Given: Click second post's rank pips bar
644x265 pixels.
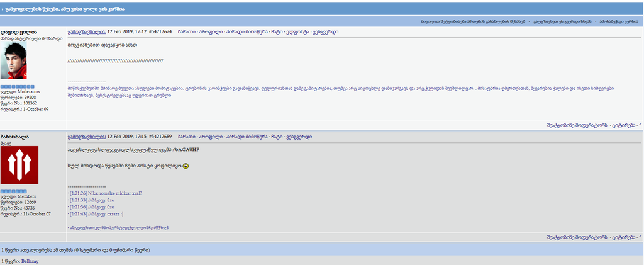Looking at the screenshot, I should [14, 191].
